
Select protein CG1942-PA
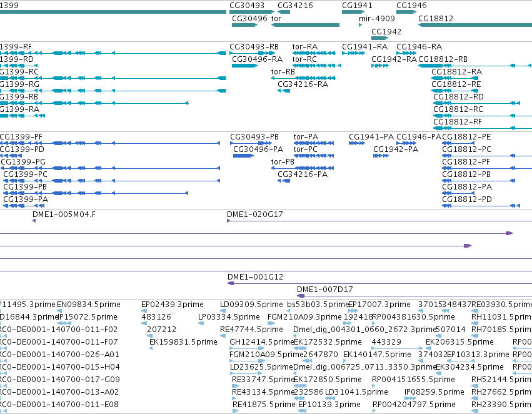(396, 149)
